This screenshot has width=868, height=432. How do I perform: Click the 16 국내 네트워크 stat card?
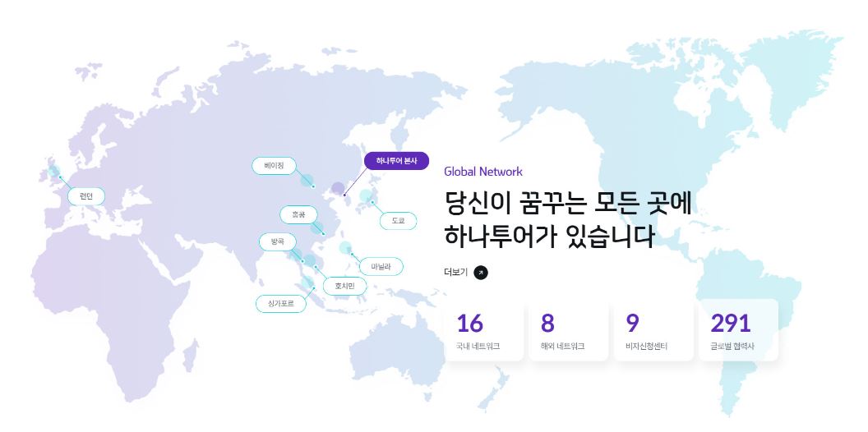[x=483, y=330]
